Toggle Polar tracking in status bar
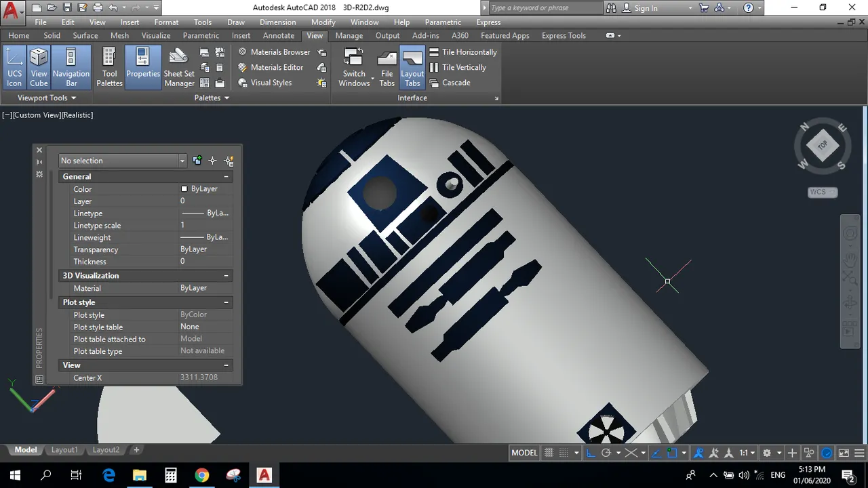Image resolution: width=868 pixels, height=488 pixels. pos(606,453)
